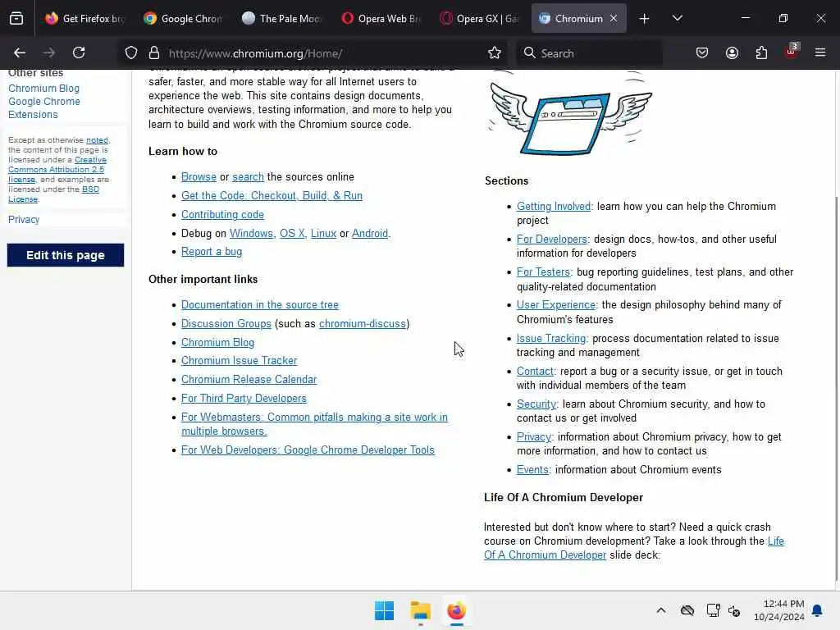Click the Search box in toolbar
The image size is (840, 630).
click(589, 53)
